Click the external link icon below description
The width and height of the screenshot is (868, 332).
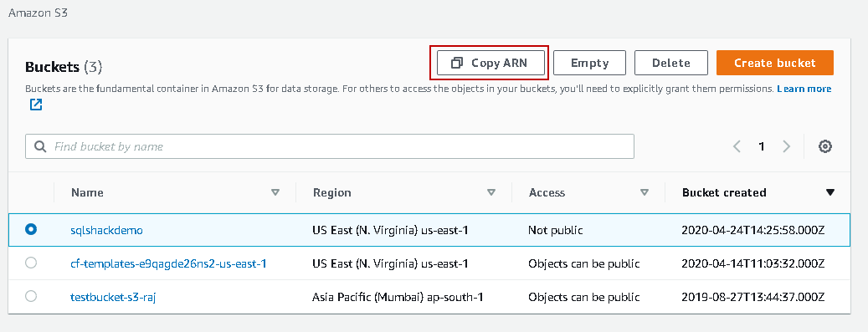coord(36,104)
